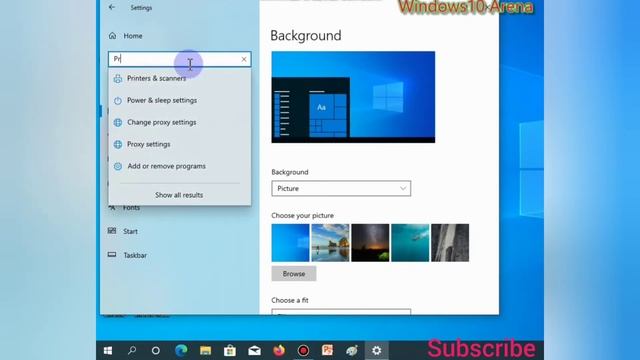
Task: Click the Printers & scanners printer icon
Action: tap(118, 79)
